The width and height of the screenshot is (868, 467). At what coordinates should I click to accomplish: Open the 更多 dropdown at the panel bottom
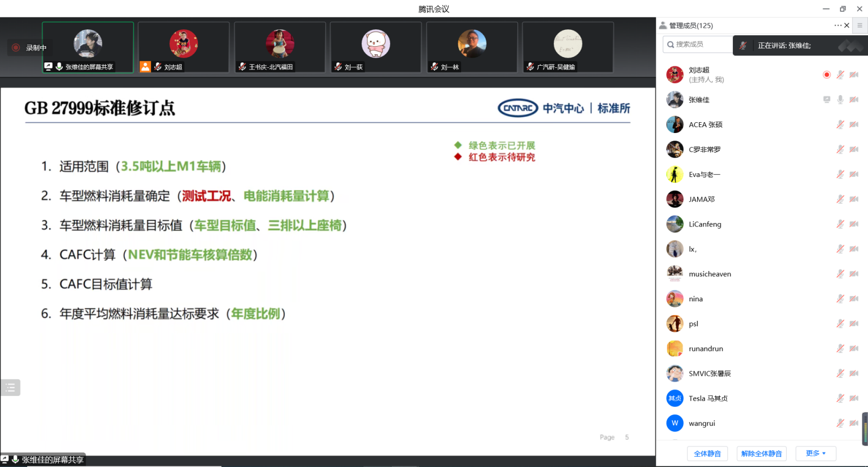click(815, 453)
